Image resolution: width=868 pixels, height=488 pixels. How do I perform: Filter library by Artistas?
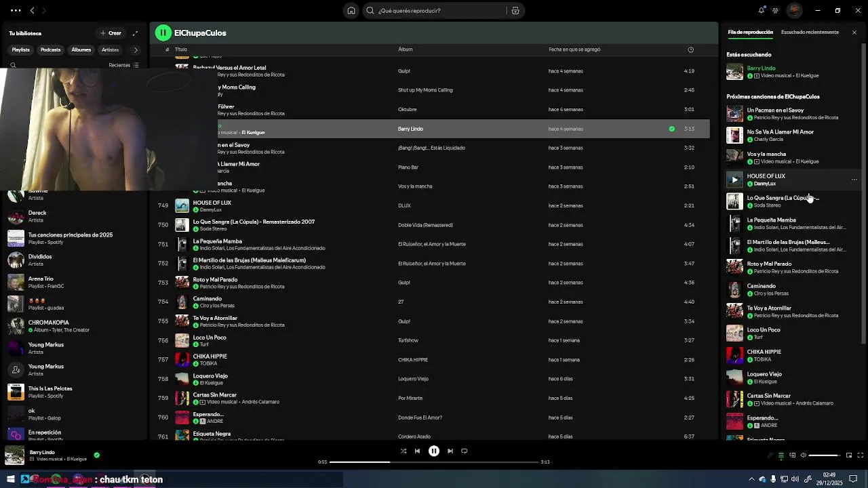click(110, 49)
